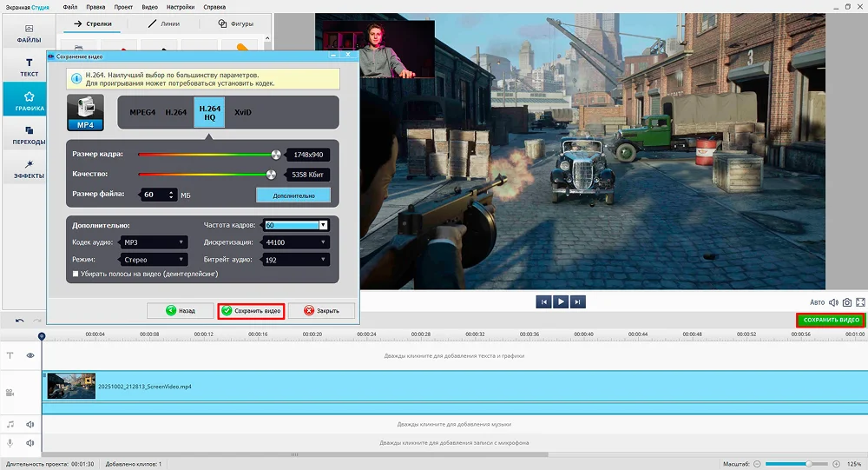
Task: Take a snapshot with the camera icon
Action: 847,302
